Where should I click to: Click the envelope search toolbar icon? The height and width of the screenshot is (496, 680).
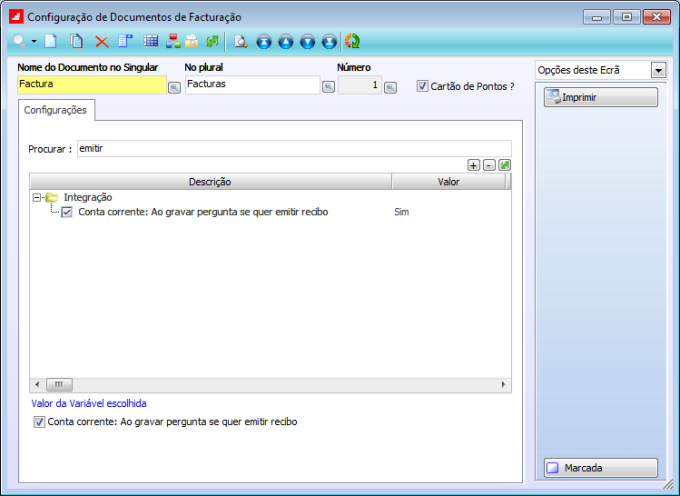point(192,42)
